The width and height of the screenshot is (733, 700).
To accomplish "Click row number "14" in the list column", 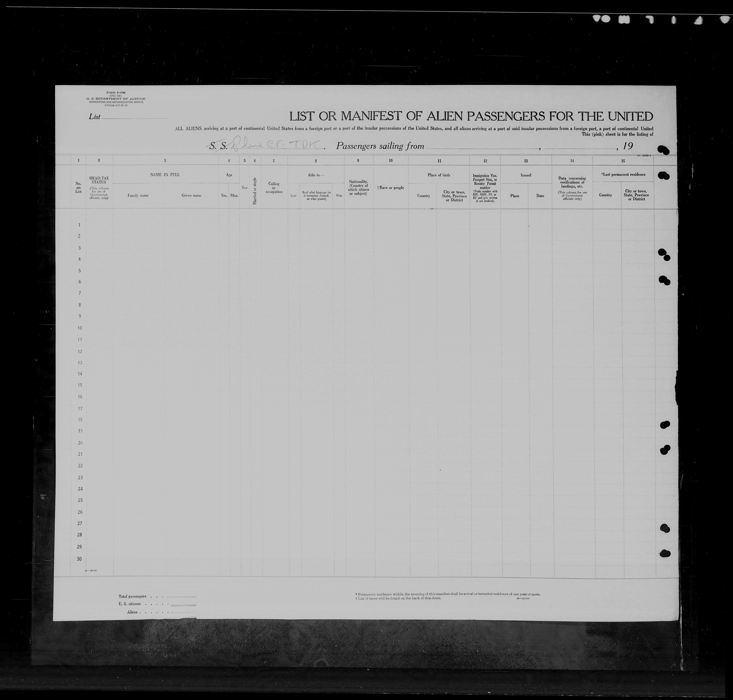I will 79,374.
